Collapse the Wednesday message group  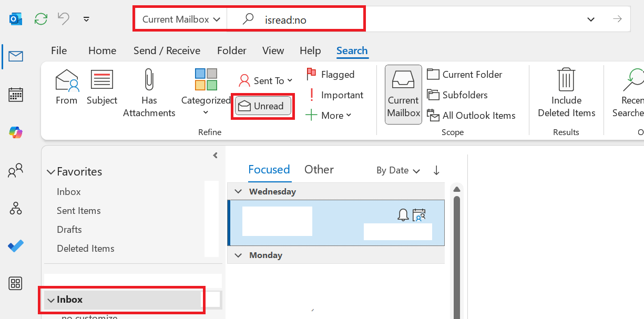click(x=238, y=192)
